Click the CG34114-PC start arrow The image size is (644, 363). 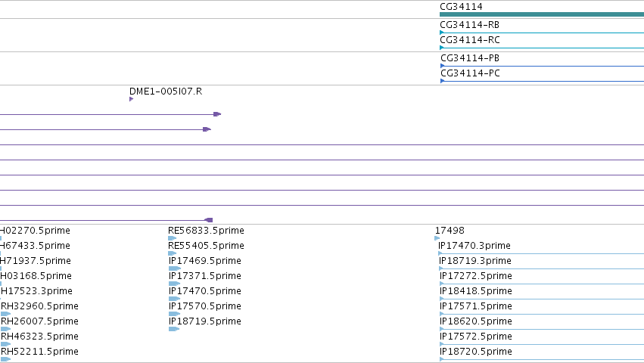click(x=443, y=81)
